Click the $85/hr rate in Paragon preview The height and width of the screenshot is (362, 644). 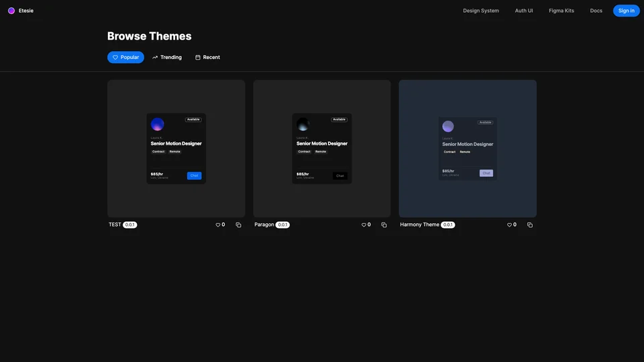pos(303,174)
